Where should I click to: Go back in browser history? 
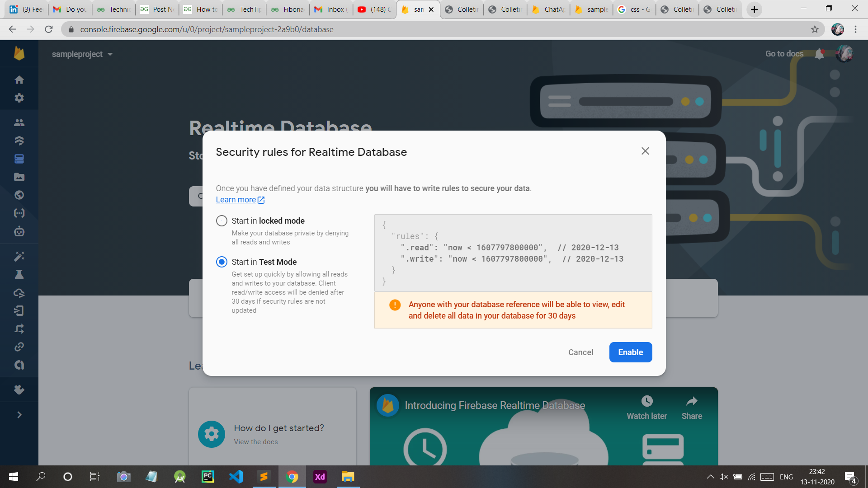(x=12, y=29)
